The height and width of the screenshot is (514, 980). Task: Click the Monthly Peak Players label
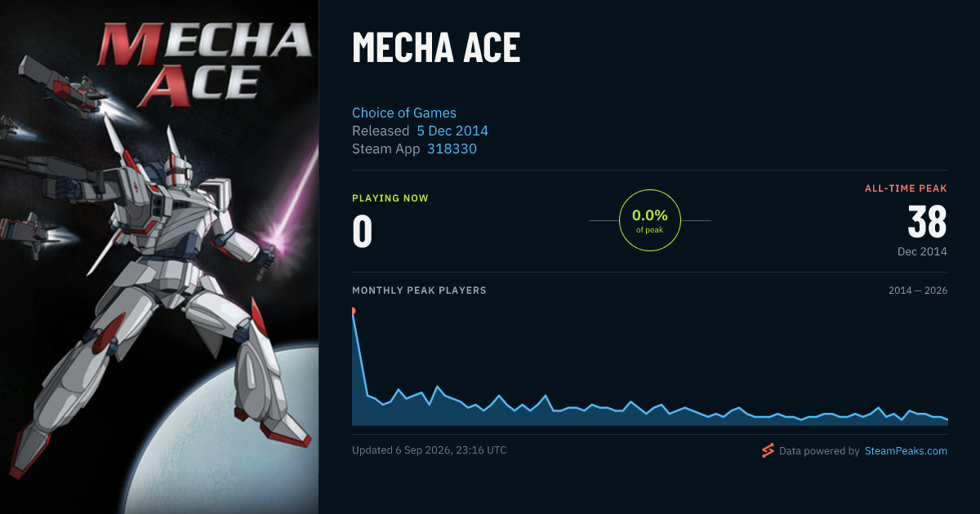419,290
